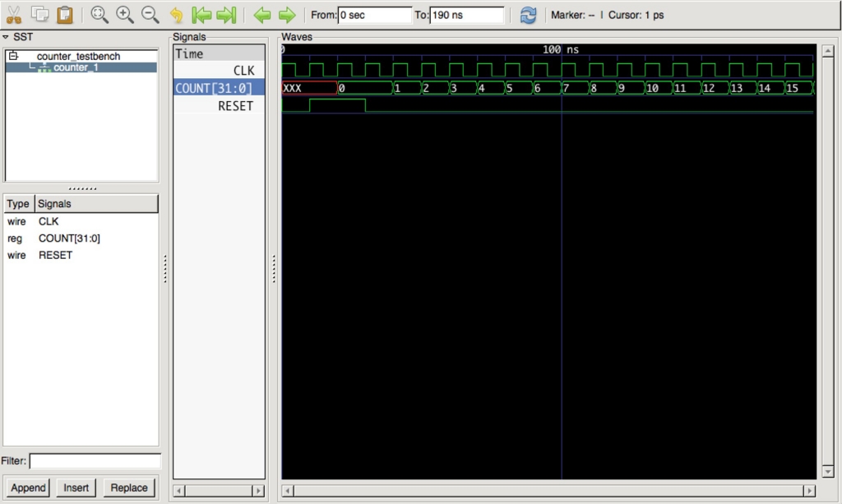Jump to end with Zoom to End icon
Viewport: 842px width, 504px height.
pos(226,14)
